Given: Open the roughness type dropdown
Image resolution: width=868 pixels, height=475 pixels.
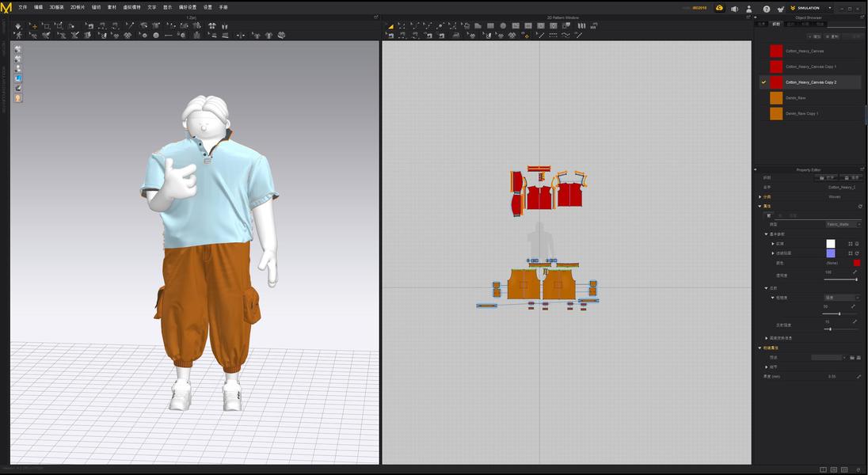Looking at the screenshot, I should pos(842,298).
